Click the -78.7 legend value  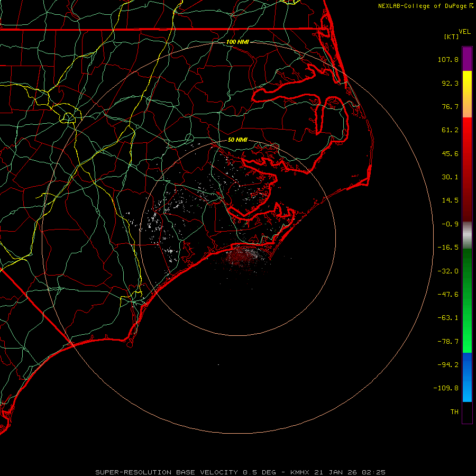tap(448, 342)
